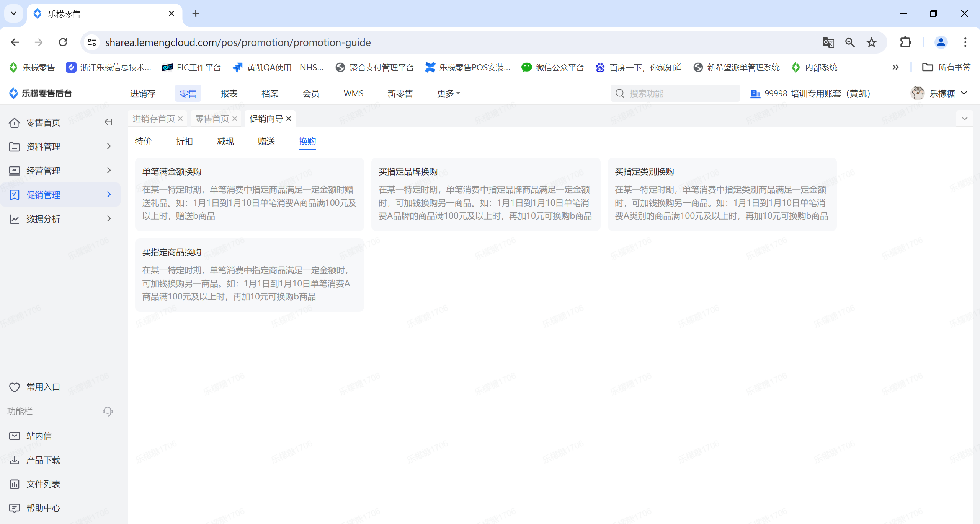The height and width of the screenshot is (524, 980).
Task: Open the 聚合支付管理平台 bookmark
Action: tap(375, 67)
